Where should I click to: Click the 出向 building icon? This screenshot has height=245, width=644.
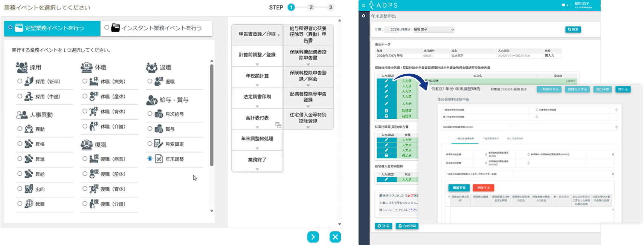[x=29, y=189]
